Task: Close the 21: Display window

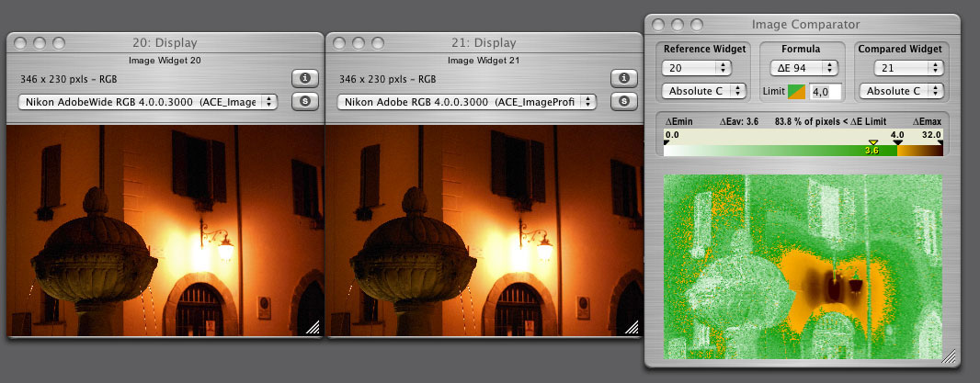Action: tap(338, 43)
